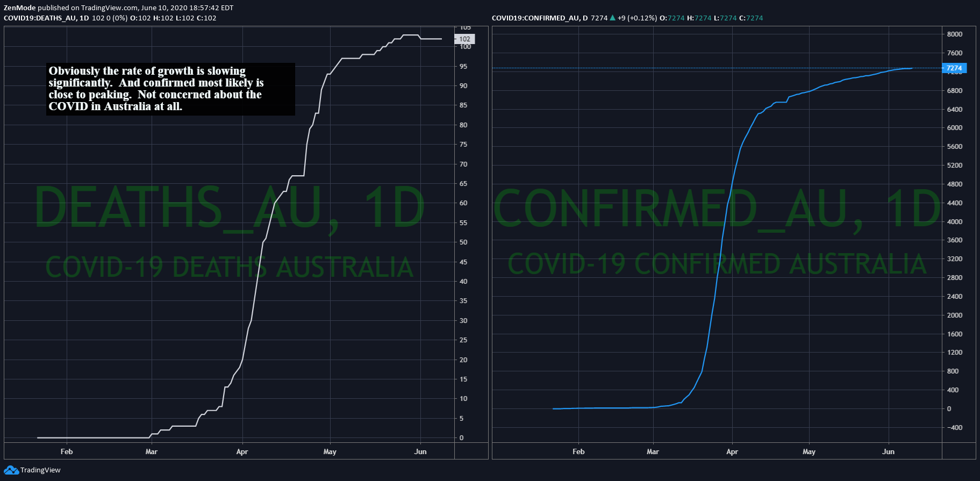Click the 5600 tick on confirmed axis

click(x=955, y=146)
